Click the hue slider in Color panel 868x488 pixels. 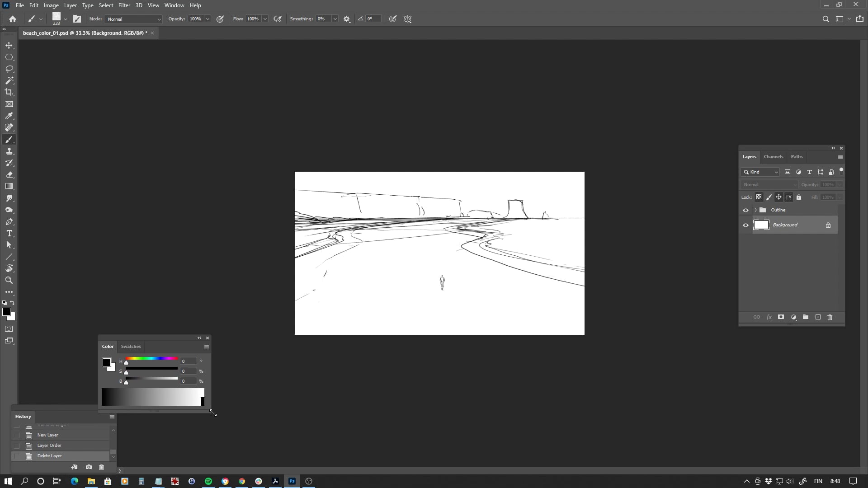pos(151,359)
